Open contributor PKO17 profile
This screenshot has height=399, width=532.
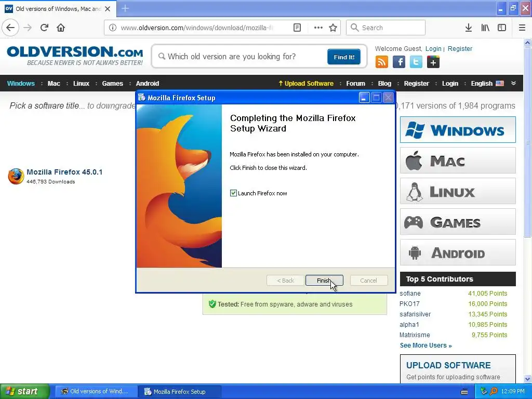[409, 303]
